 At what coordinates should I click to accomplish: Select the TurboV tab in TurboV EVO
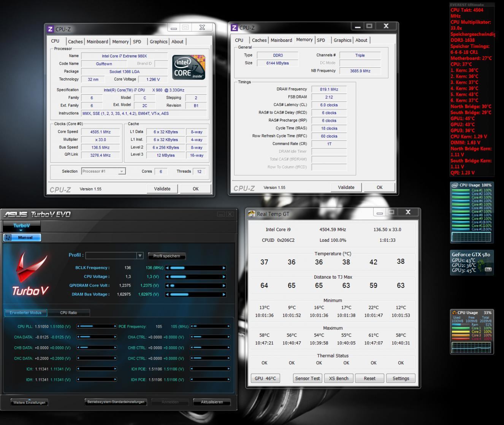pyautogui.click(x=21, y=226)
